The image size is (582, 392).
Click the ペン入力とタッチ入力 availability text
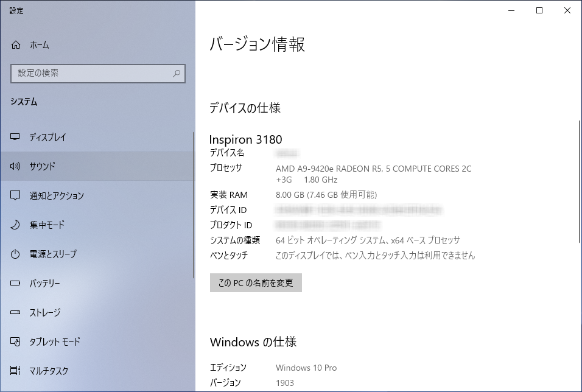click(375, 256)
